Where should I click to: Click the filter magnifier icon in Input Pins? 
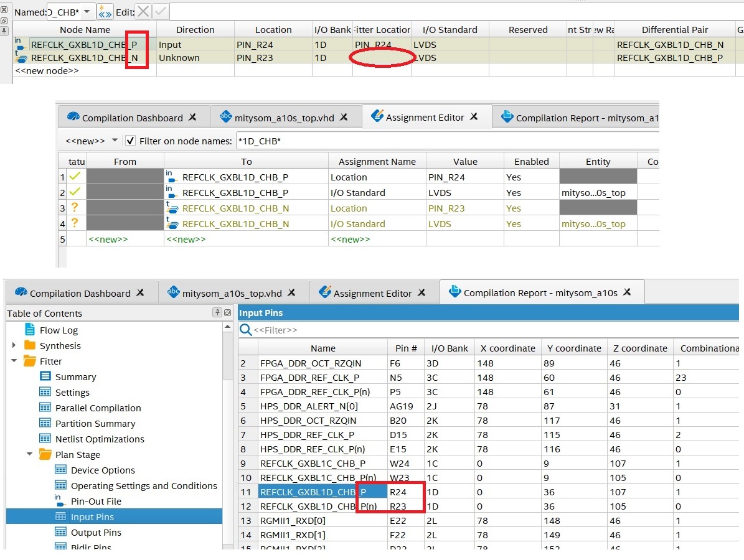pos(246,330)
